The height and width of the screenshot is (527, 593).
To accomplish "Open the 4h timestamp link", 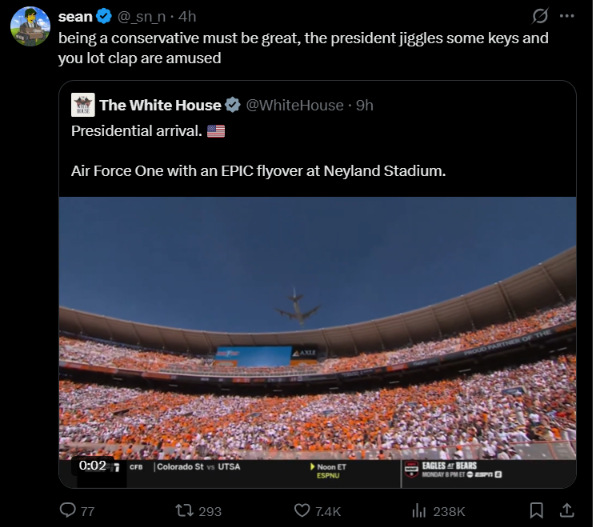I will click(187, 17).
